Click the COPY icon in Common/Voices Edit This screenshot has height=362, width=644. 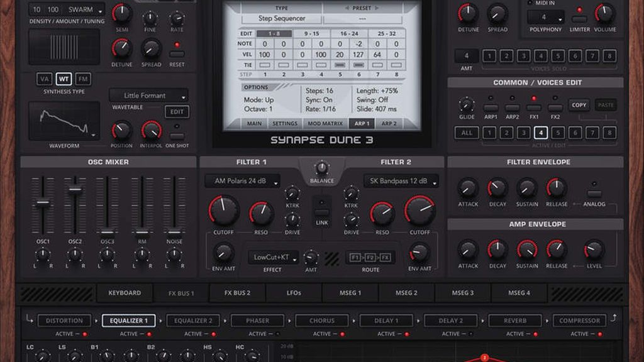pos(578,105)
